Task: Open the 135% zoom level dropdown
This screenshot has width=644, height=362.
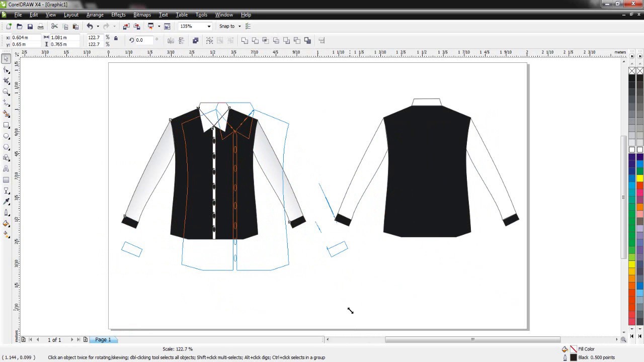Action: [x=208, y=26]
